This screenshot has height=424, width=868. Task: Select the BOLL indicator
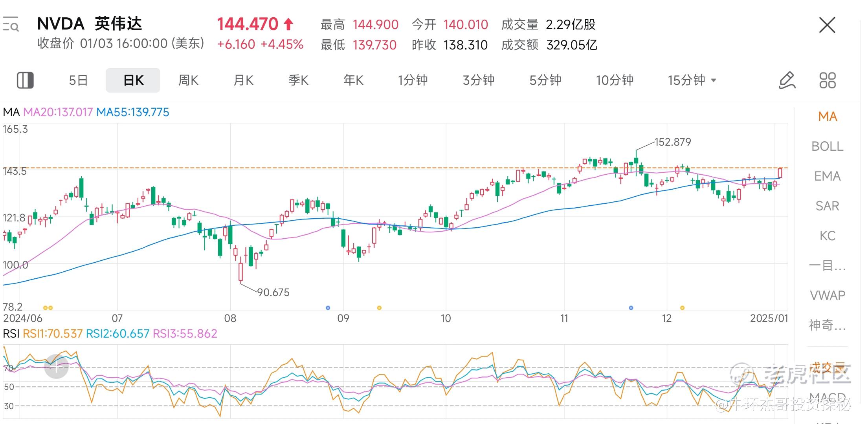828,146
